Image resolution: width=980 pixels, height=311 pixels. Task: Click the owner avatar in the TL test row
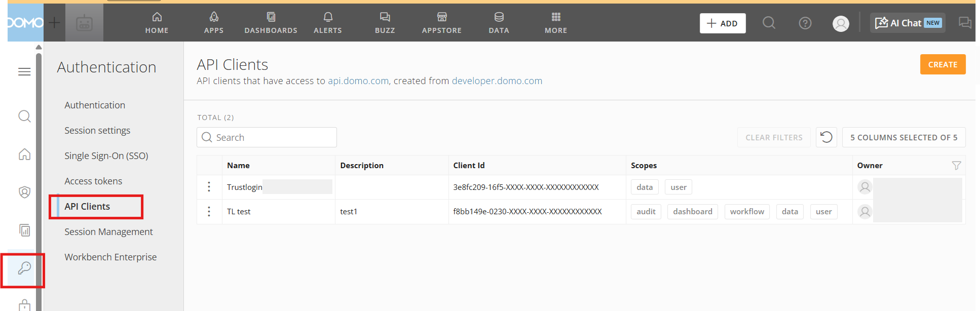[865, 211]
